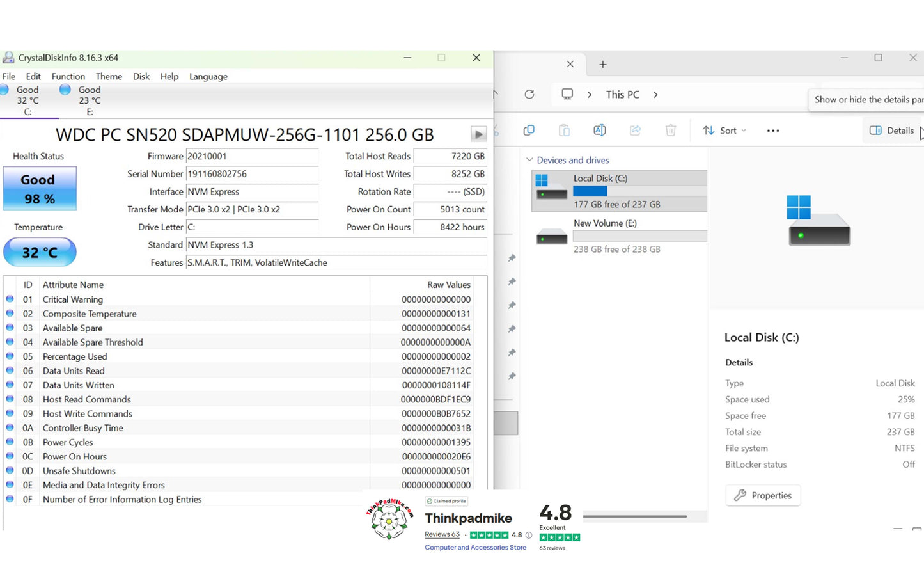
Task: Open the Theme menu
Action: (109, 76)
